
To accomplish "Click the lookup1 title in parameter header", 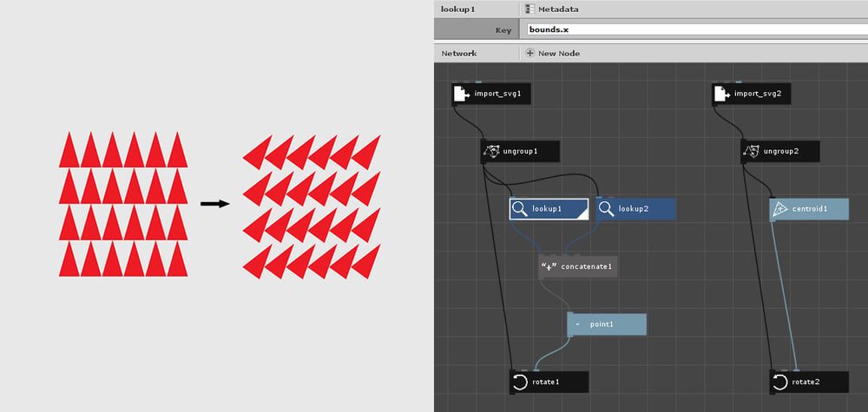I will (457, 9).
